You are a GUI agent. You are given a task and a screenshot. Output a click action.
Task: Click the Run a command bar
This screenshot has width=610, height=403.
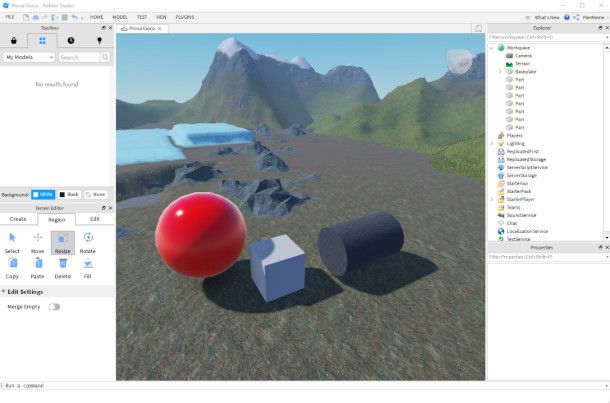pos(303,385)
